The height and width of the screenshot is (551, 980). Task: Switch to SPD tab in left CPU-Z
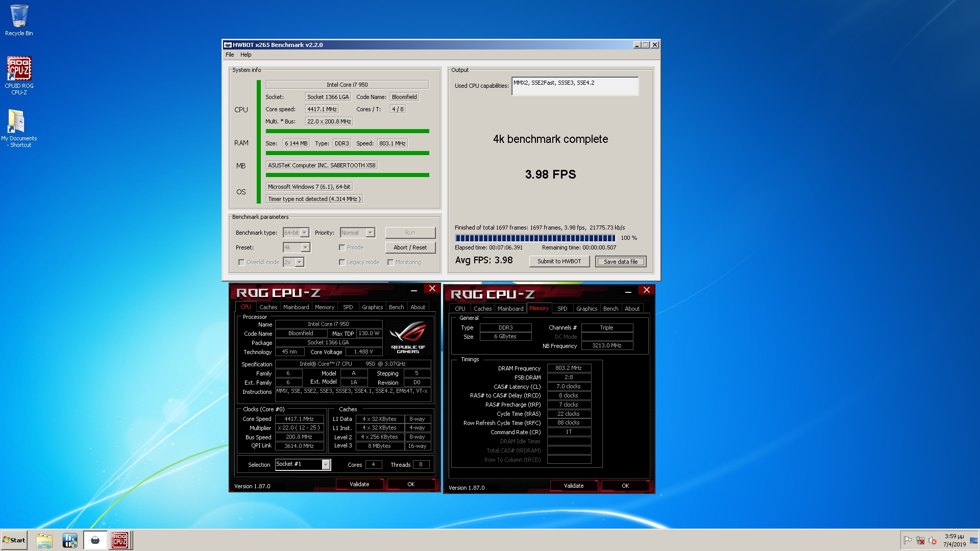pyautogui.click(x=348, y=307)
